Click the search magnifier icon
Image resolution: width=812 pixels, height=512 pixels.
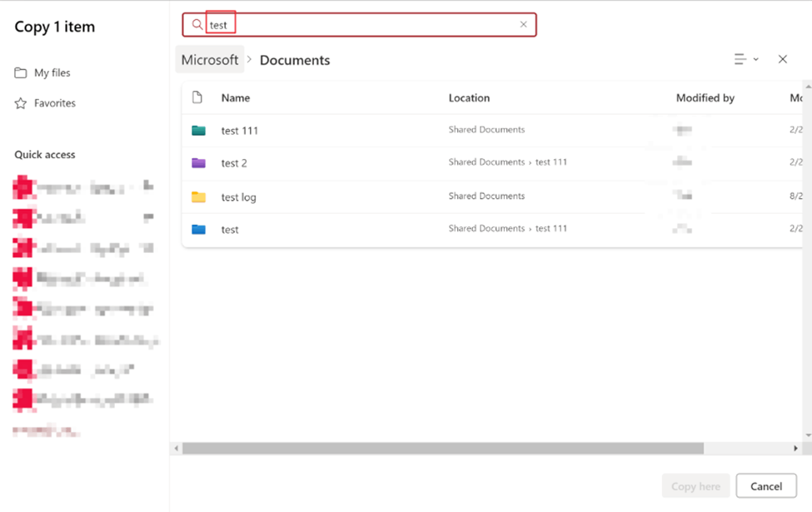[197, 24]
